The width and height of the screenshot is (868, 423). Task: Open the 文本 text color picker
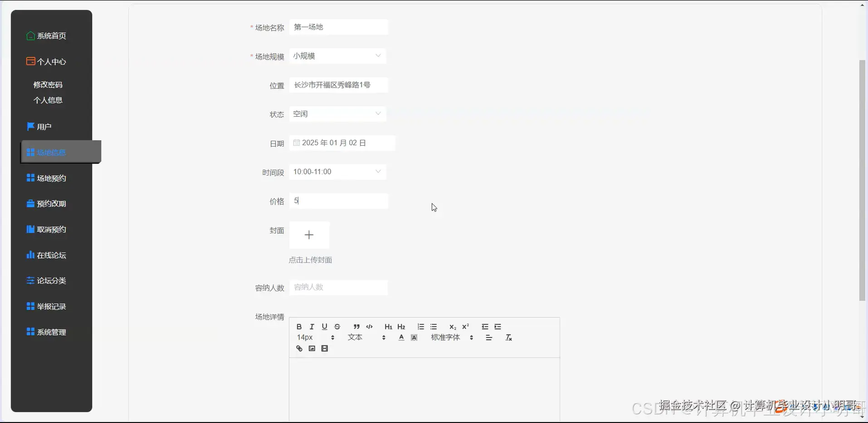pos(355,337)
